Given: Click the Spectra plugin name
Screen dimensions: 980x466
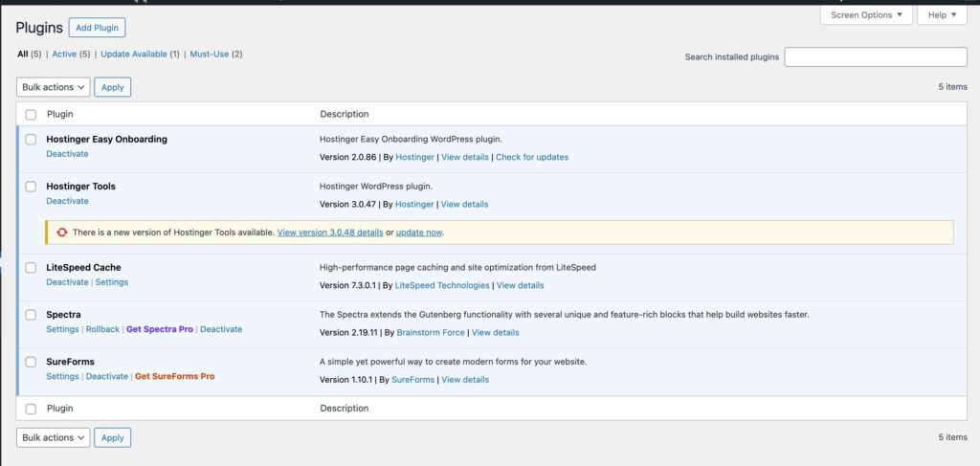Looking at the screenshot, I should pos(64,315).
